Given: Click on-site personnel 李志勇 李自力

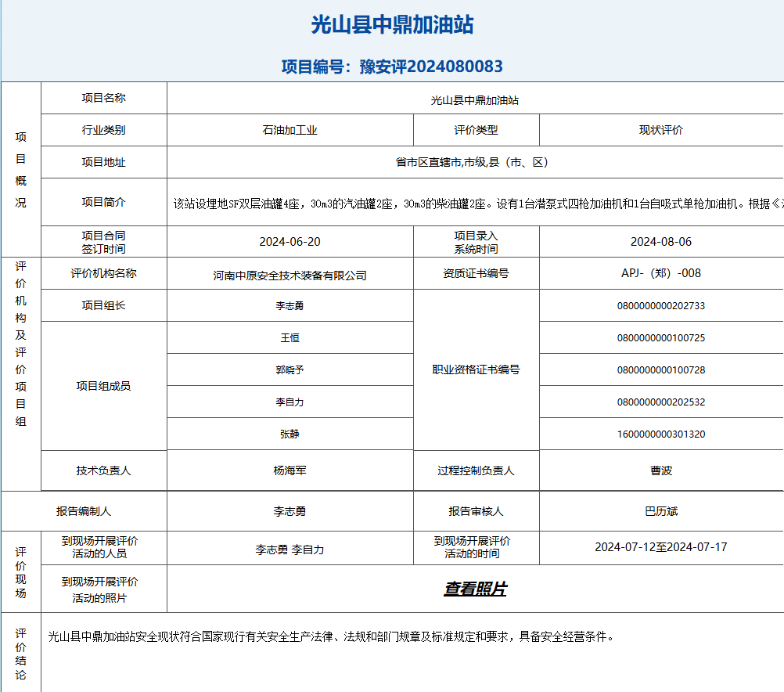Looking at the screenshot, I should point(290,550).
